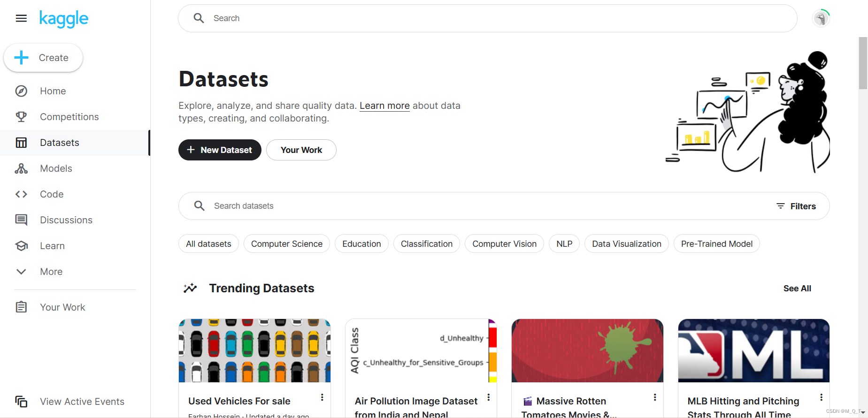Open the user profile avatar

[821, 18]
